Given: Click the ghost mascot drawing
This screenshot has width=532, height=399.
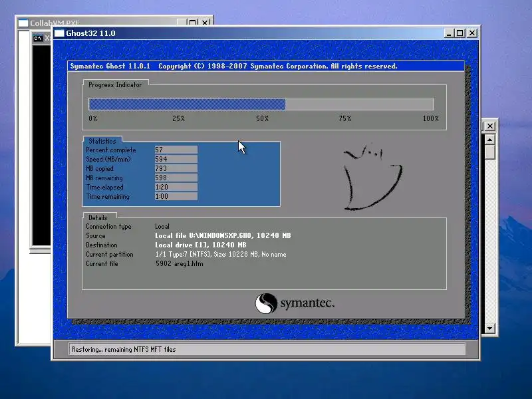Looking at the screenshot, I should (372, 177).
